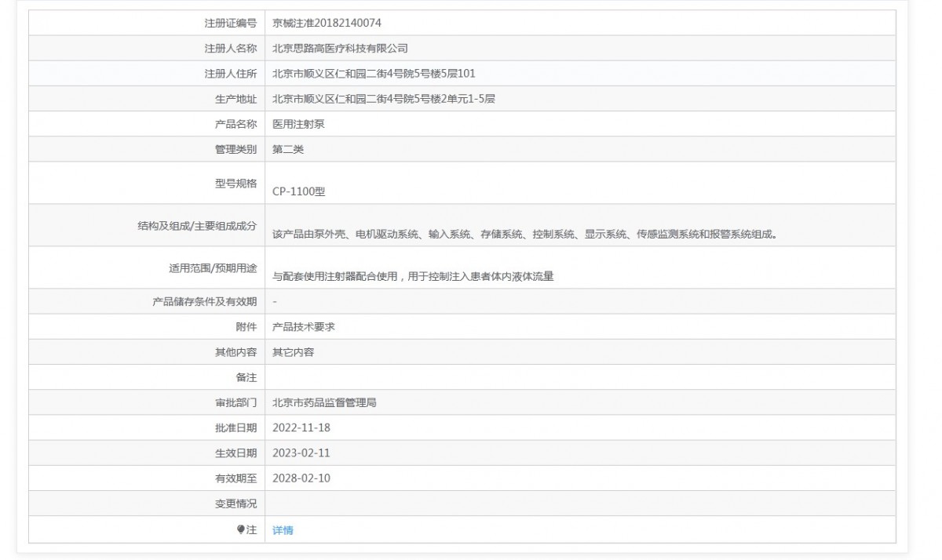Click the 批准日期 label
This screenshot has height=560, width=942.
(x=235, y=427)
